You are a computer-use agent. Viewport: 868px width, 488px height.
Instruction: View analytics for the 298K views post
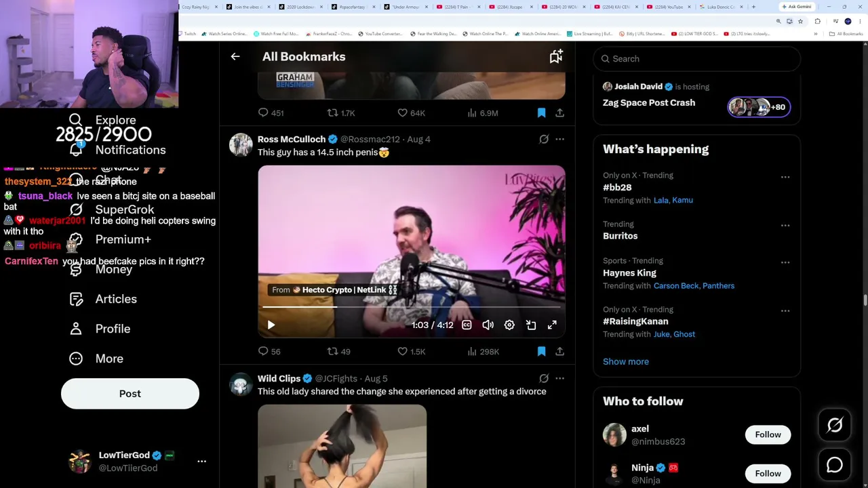tap(483, 352)
